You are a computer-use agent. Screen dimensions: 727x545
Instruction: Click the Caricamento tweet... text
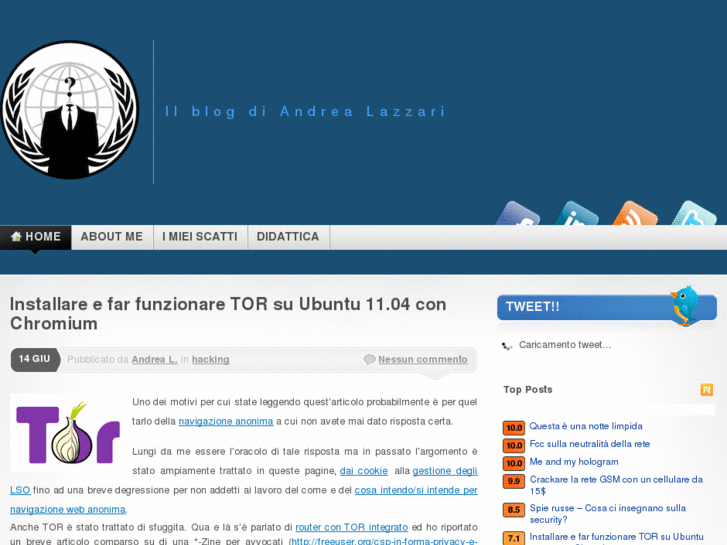[x=565, y=345]
